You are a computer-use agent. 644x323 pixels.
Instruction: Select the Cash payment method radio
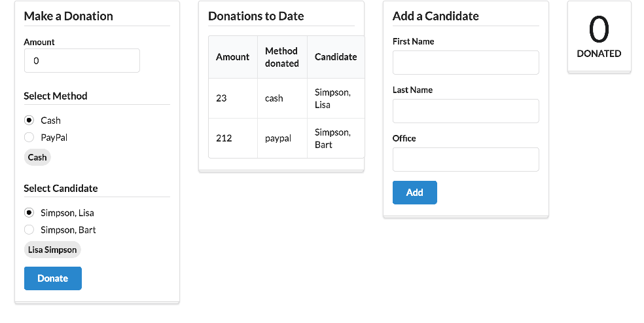coord(29,121)
